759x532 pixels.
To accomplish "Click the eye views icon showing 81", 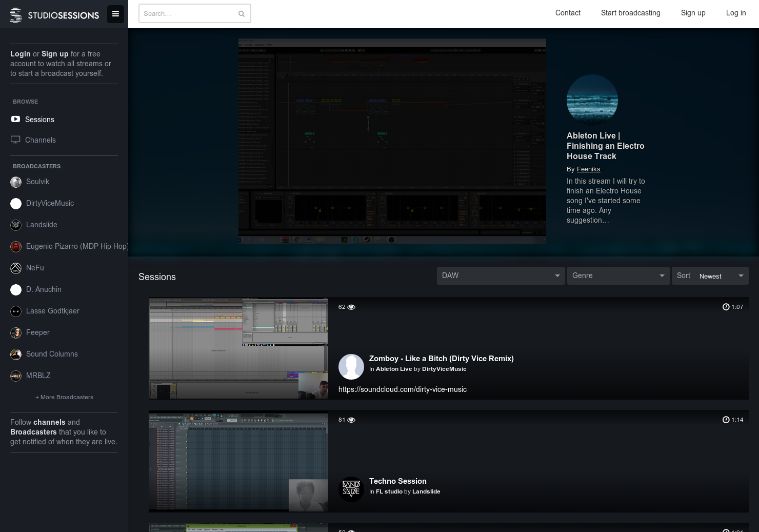I will pyautogui.click(x=351, y=420).
